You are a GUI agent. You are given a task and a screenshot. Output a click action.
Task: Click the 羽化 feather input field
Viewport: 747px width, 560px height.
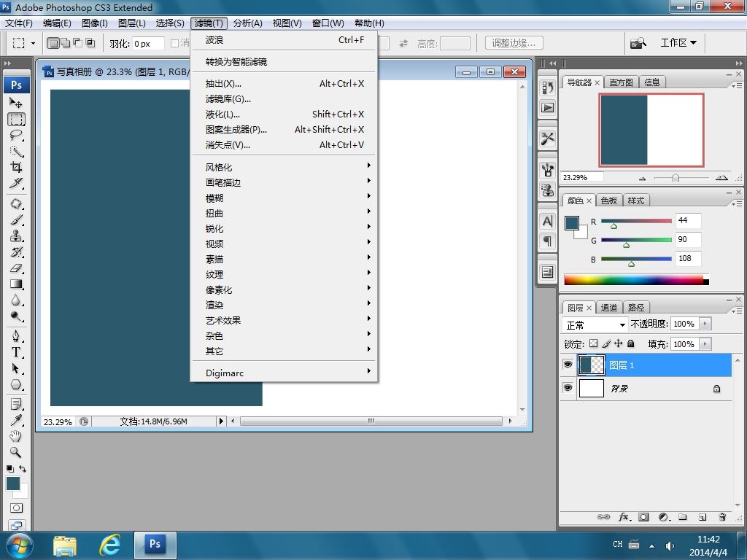pyautogui.click(x=148, y=43)
